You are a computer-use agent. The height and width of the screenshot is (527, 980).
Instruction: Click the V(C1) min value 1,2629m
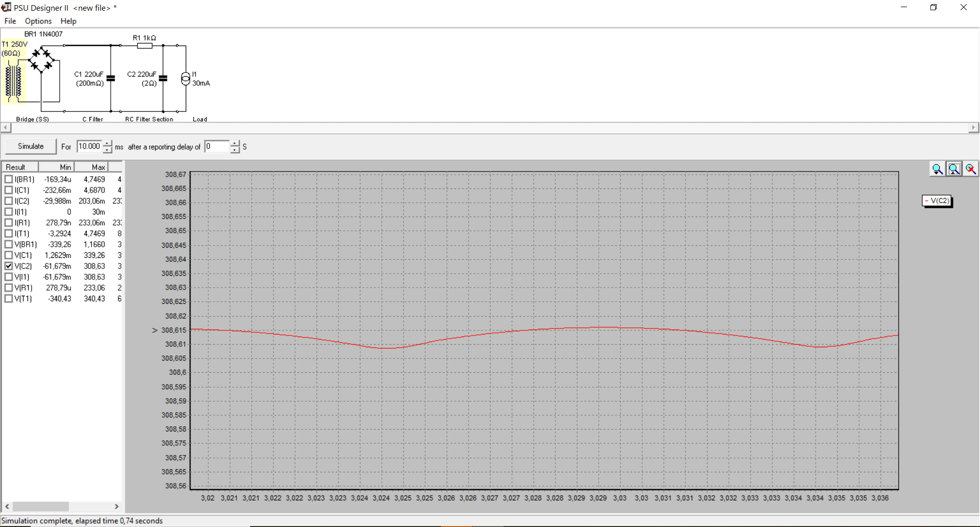(58, 255)
